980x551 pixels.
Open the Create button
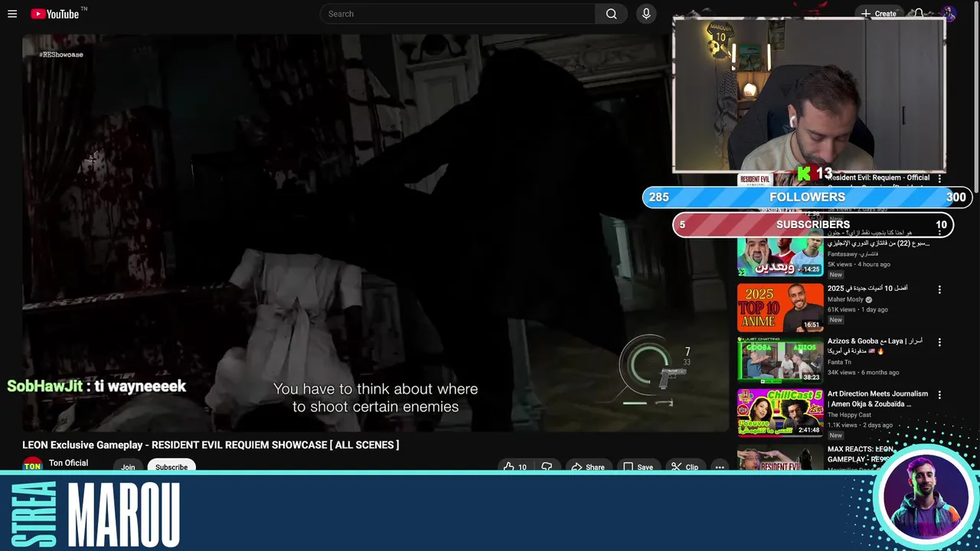coord(878,14)
